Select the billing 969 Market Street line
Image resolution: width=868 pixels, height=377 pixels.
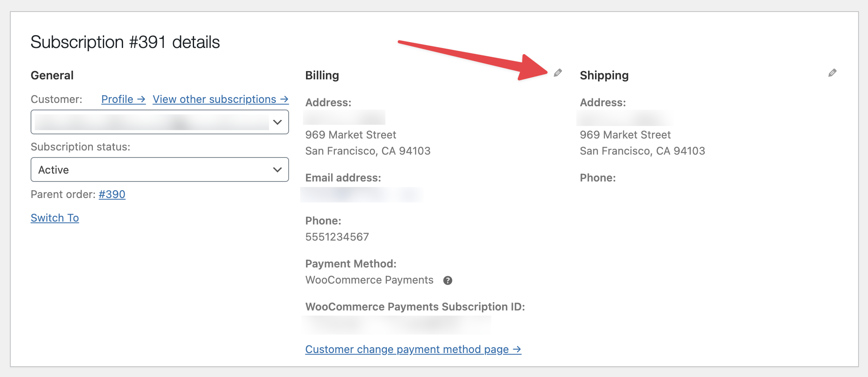click(351, 135)
